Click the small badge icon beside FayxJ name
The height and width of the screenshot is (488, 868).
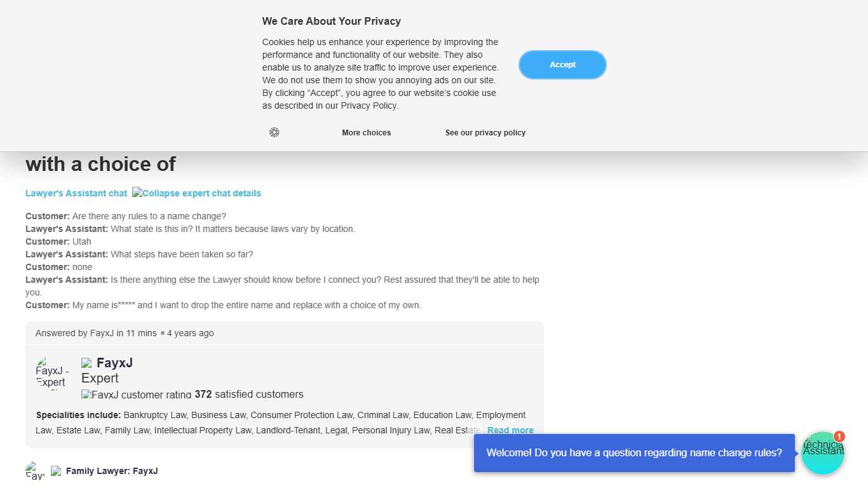pyautogui.click(x=86, y=363)
